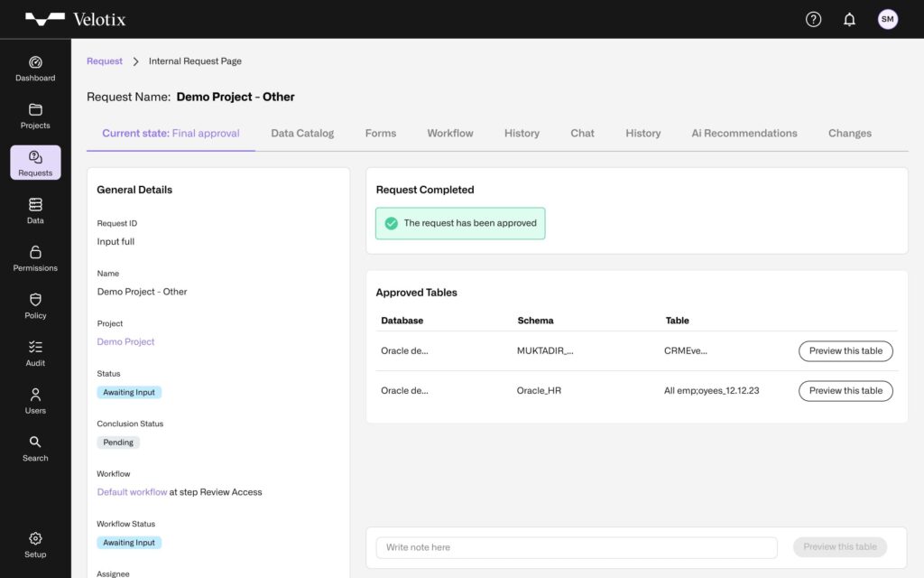Image resolution: width=924 pixels, height=578 pixels.
Task: Click the help question mark icon
Action: coord(813,20)
